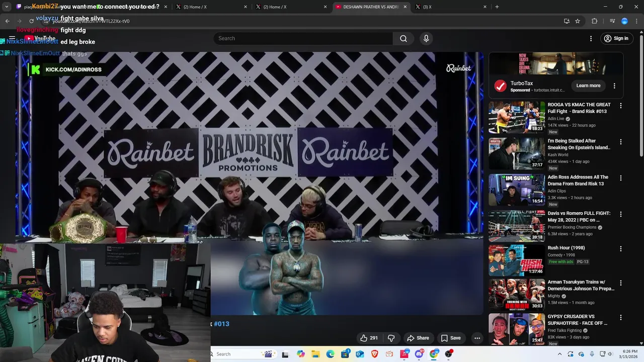The height and width of the screenshot is (362, 644).
Task: Open YouTube settings three-dot menu by Sign in
Action: click(x=591, y=38)
